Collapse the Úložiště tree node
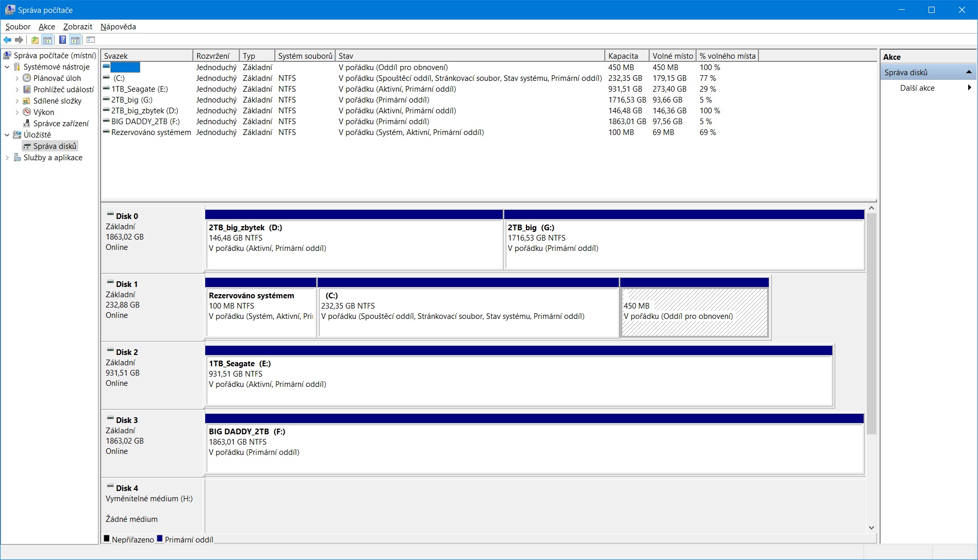The width and height of the screenshot is (978, 560). point(7,135)
